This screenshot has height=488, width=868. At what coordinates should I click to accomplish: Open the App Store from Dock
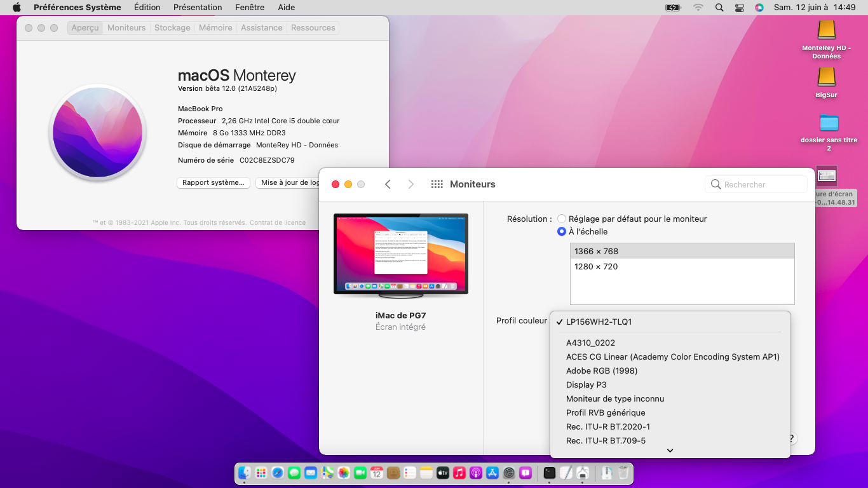point(492,473)
